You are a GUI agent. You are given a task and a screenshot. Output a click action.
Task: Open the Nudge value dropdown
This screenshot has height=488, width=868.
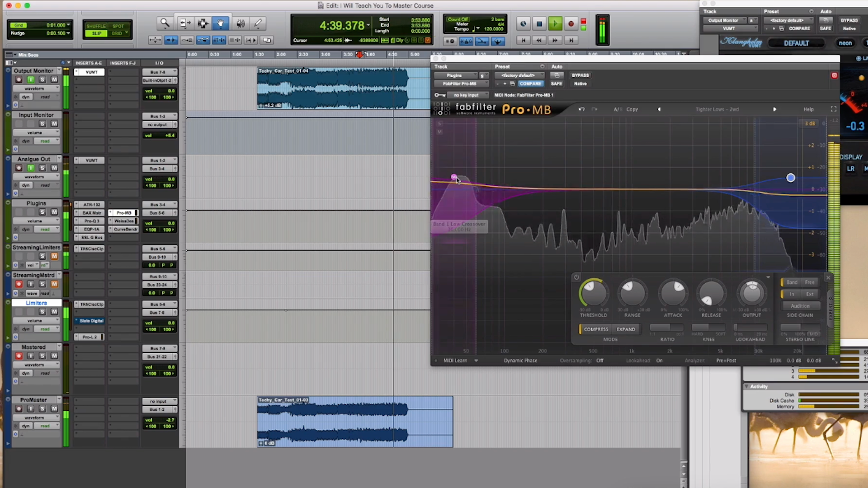(x=68, y=33)
